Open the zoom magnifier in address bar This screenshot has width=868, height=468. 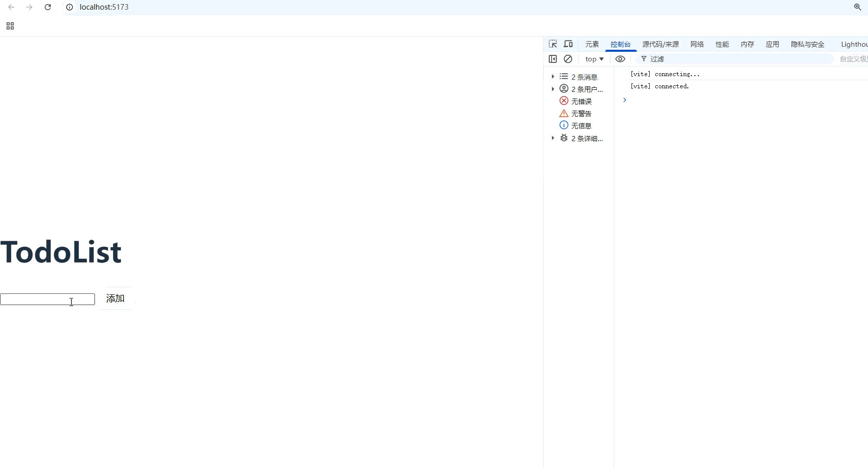tap(857, 7)
